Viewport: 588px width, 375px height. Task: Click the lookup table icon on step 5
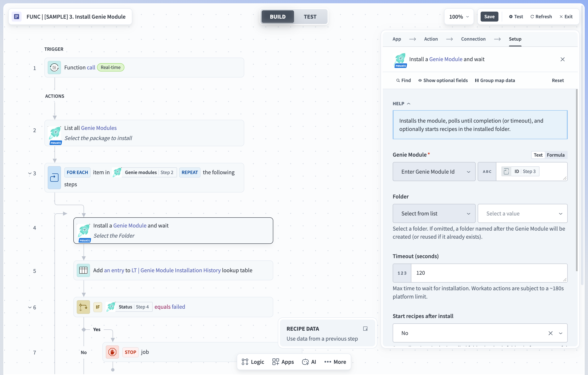(83, 270)
